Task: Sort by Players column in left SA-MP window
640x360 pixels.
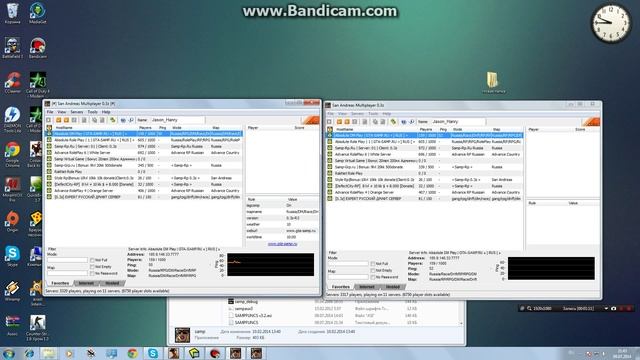Action: (146, 128)
